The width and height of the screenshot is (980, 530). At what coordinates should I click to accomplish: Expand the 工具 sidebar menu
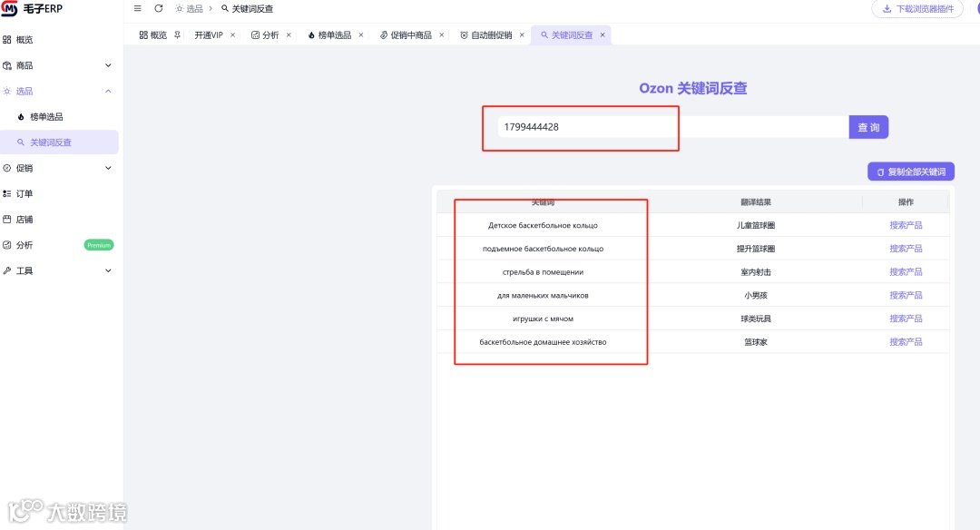59,270
